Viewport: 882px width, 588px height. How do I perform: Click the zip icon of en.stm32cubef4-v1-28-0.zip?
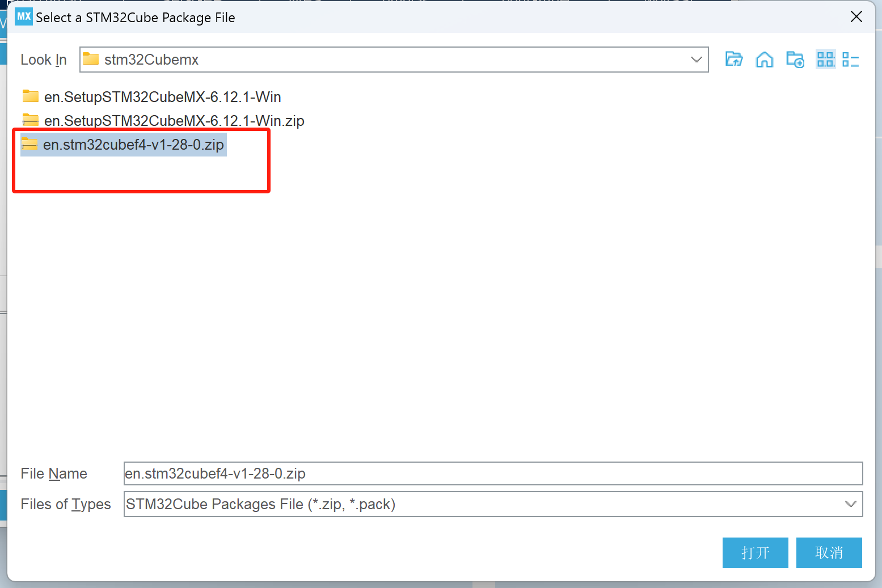tap(29, 143)
